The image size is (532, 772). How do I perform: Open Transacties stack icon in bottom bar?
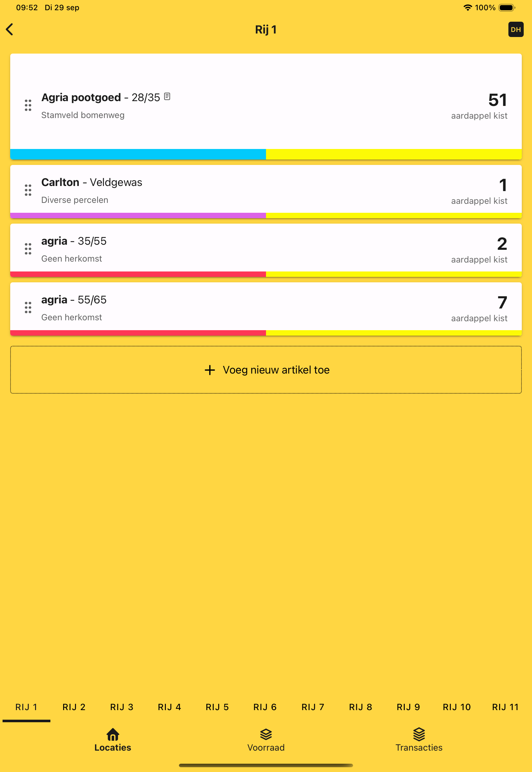click(x=419, y=734)
